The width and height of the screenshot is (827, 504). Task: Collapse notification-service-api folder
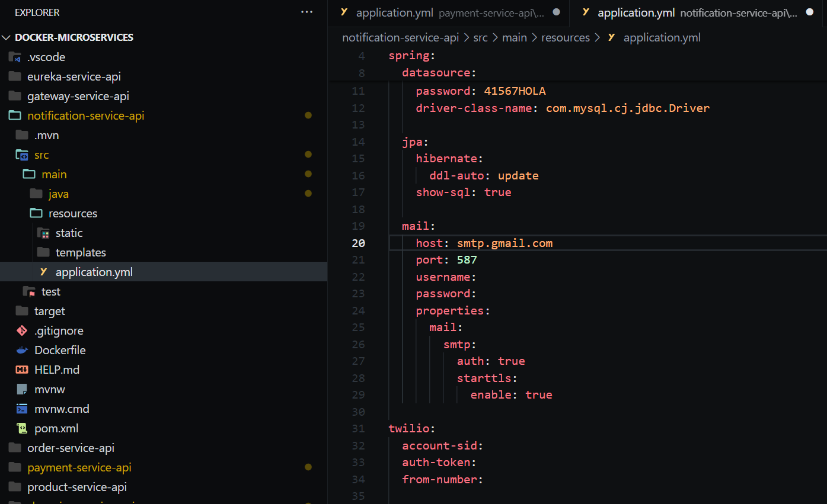86,115
